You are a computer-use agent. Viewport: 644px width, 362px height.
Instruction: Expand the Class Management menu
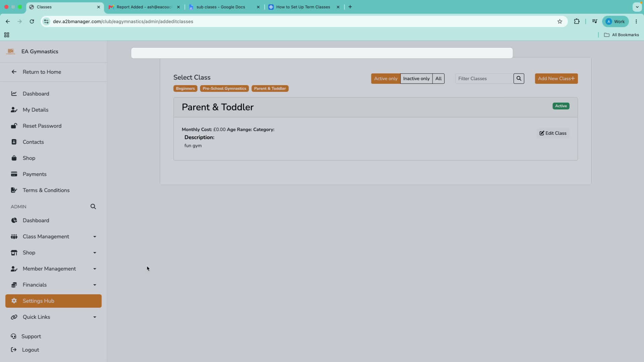pyautogui.click(x=53, y=236)
